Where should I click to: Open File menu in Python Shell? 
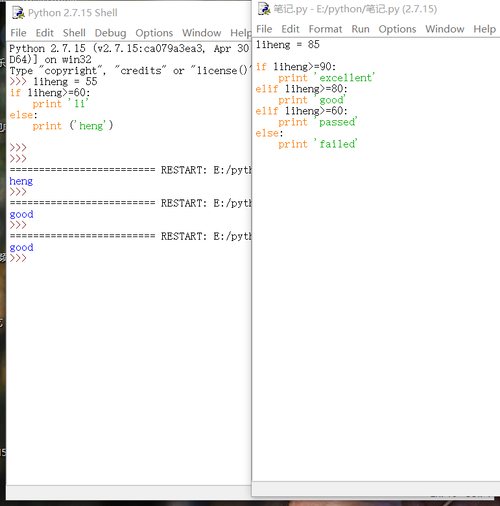point(18,33)
